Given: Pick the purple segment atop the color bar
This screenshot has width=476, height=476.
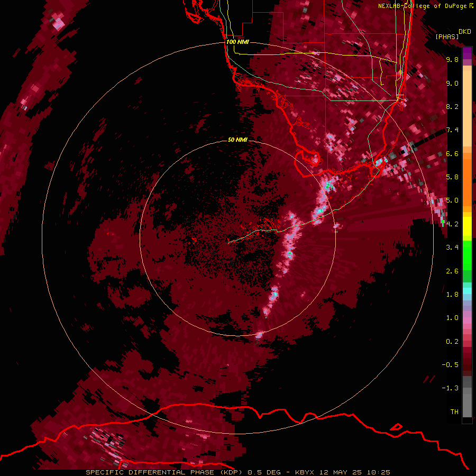Looking at the screenshot, I should [467, 53].
